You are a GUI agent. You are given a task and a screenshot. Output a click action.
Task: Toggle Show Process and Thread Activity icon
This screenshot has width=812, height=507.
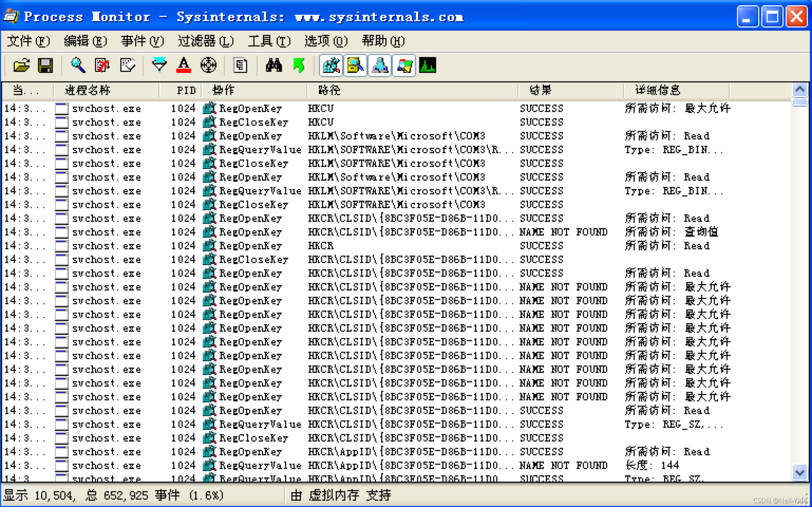[x=404, y=65]
